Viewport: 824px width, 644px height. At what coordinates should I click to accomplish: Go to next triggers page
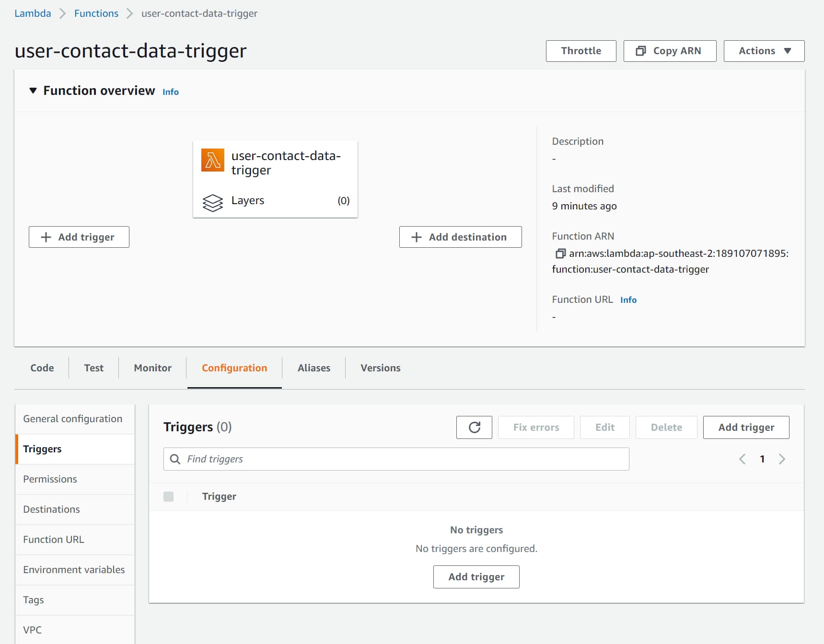tap(782, 459)
